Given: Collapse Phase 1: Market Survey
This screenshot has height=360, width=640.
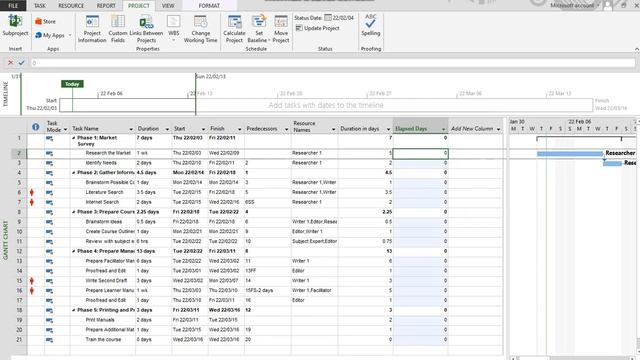Looking at the screenshot, I should (x=74, y=138).
